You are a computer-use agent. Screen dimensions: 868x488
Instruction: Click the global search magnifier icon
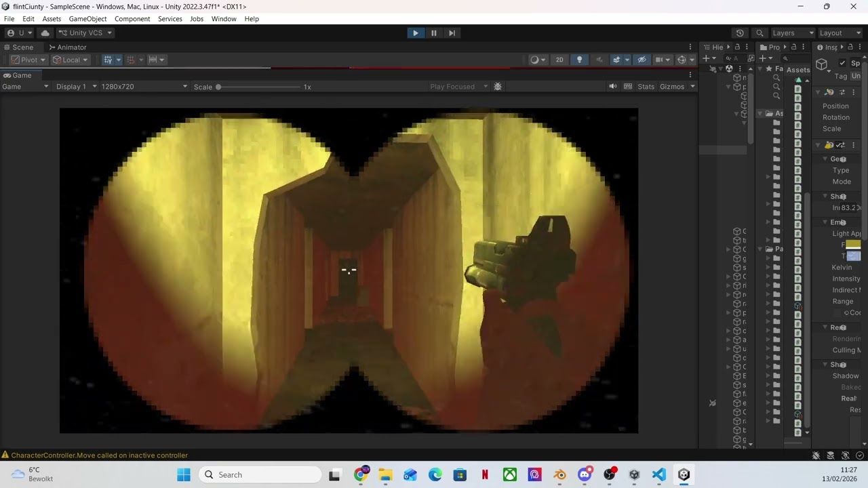pos(759,33)
